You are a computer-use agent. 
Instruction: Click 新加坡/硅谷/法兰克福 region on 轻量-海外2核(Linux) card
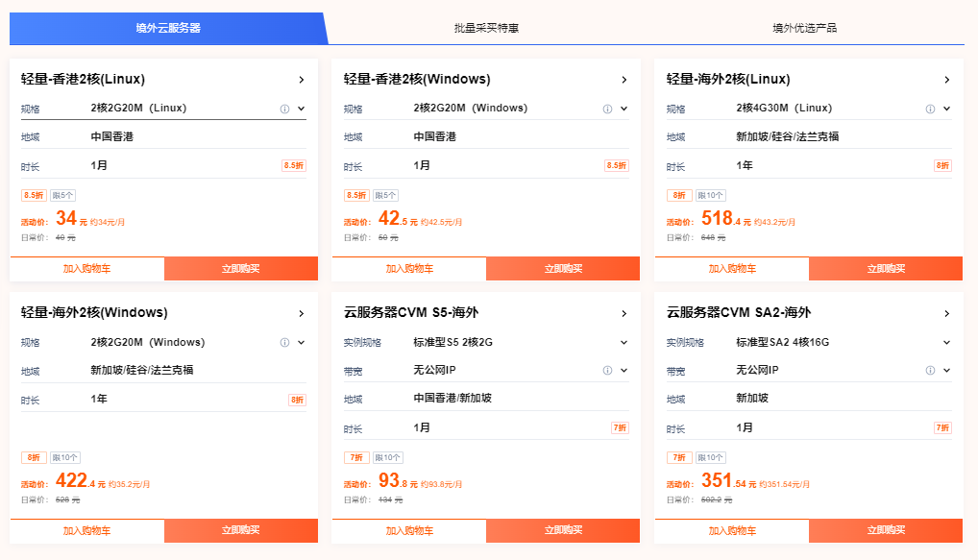(787, 136)
